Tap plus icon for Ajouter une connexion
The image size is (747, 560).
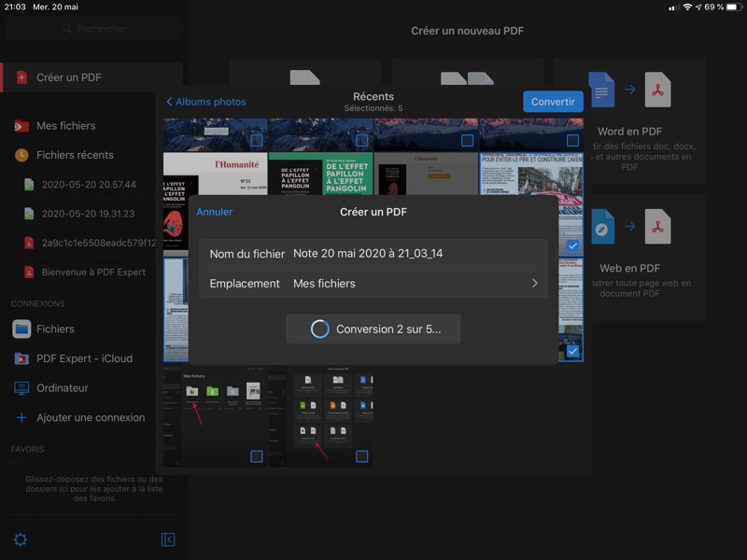tap(21, 418)
